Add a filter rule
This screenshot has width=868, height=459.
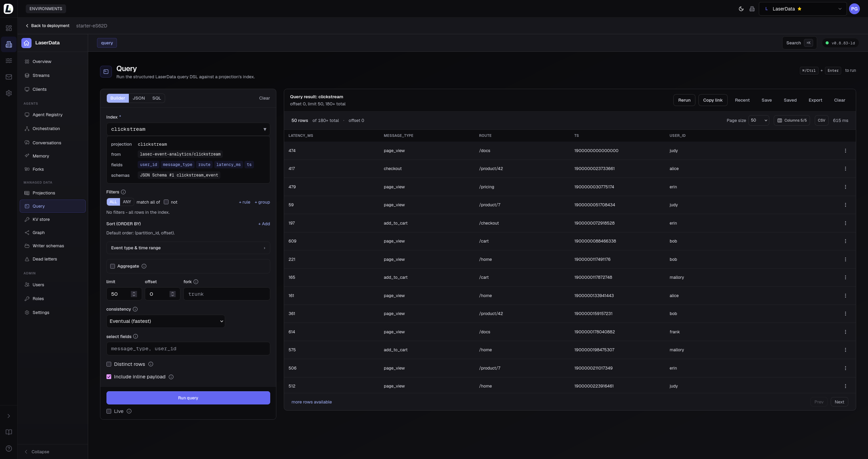click(x=244, y=202)
